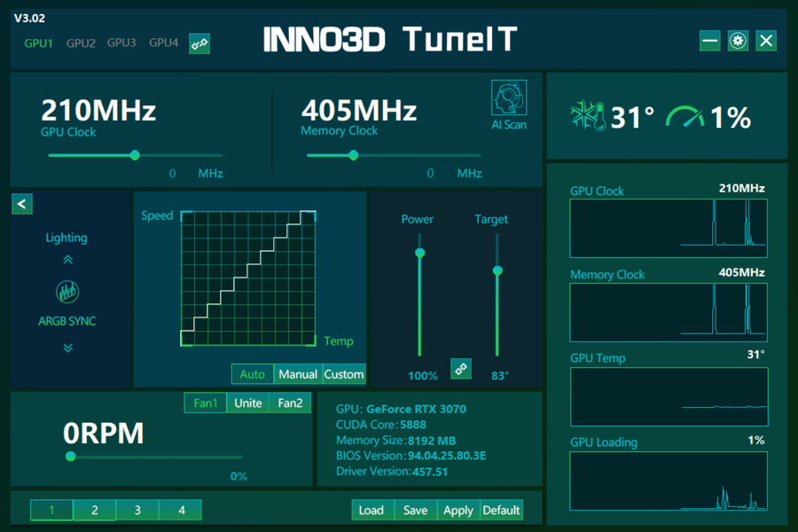Switch to the GPU2 tab

tap(81, 43)
